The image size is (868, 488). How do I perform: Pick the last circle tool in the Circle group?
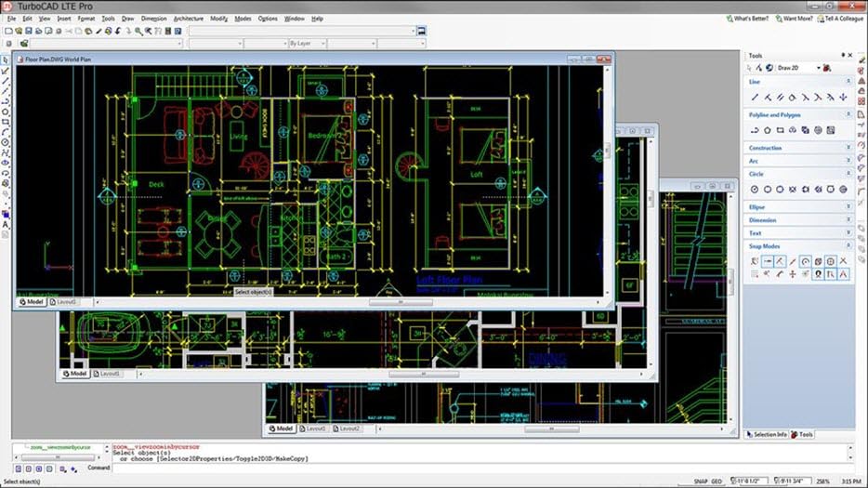(x=843, y=190)
